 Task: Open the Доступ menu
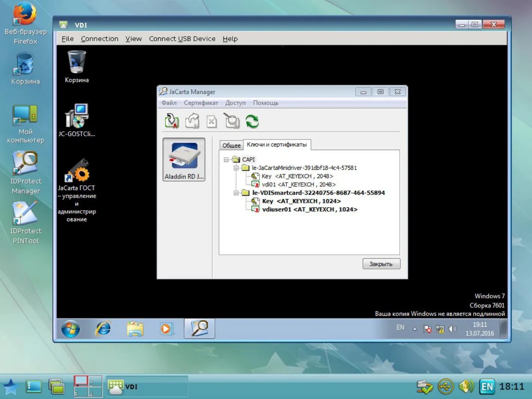click(x=235, y=103)
